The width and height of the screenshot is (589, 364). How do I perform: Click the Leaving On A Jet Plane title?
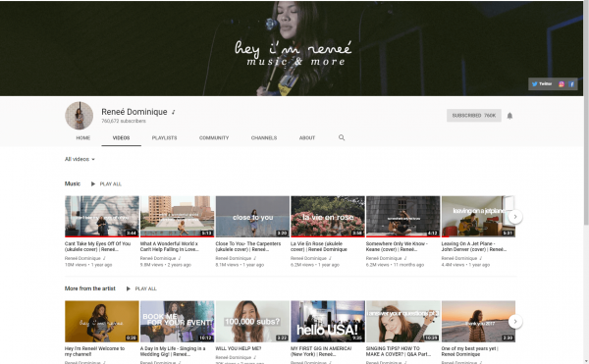coord(474,246)
